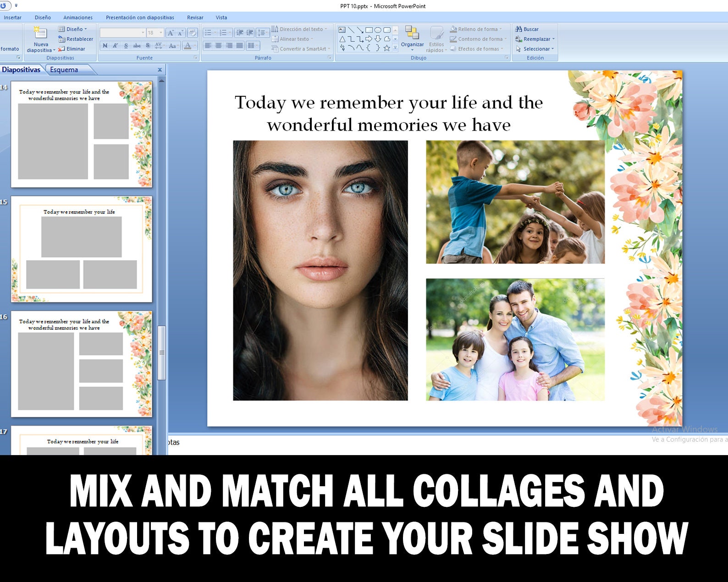Click Restablecer in the Diapositivas group
The width and height of the screenshot is (728, 582).
[x=76, y=39]
